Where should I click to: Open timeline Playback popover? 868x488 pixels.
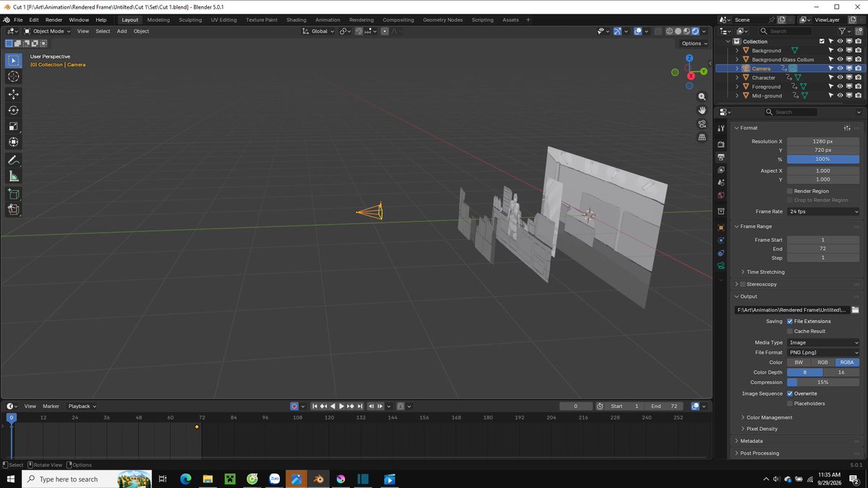pos(82,406)
